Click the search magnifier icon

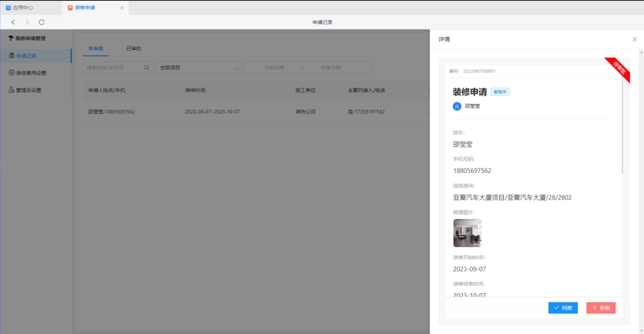[x=146, y=68]
